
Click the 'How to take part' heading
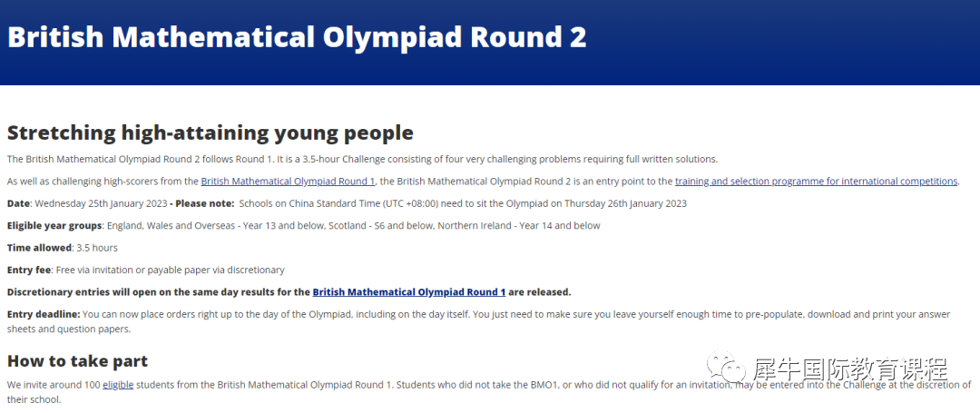point(77,361)
